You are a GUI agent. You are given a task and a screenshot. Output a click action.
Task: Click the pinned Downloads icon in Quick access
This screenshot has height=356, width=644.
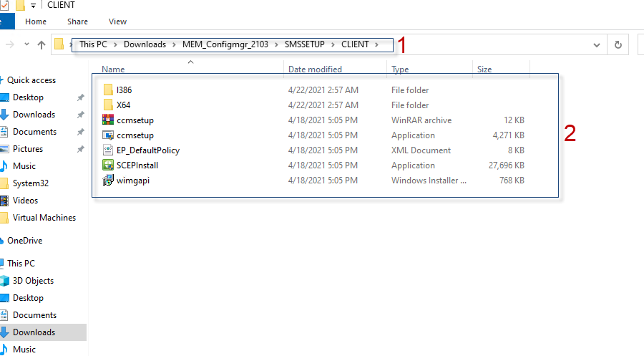click(x=4, y=115)
